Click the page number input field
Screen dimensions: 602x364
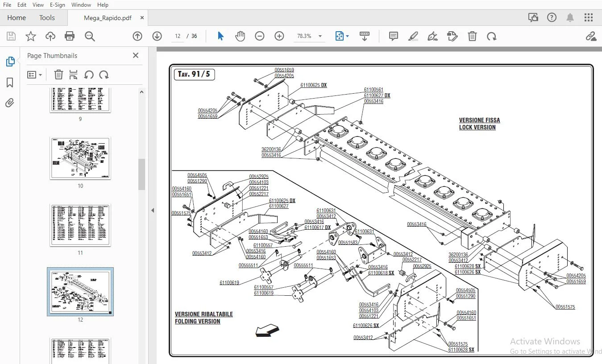point(178,36)
